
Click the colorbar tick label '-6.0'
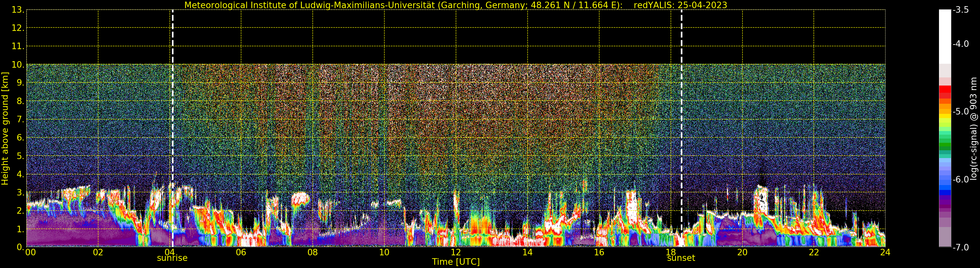961,180
